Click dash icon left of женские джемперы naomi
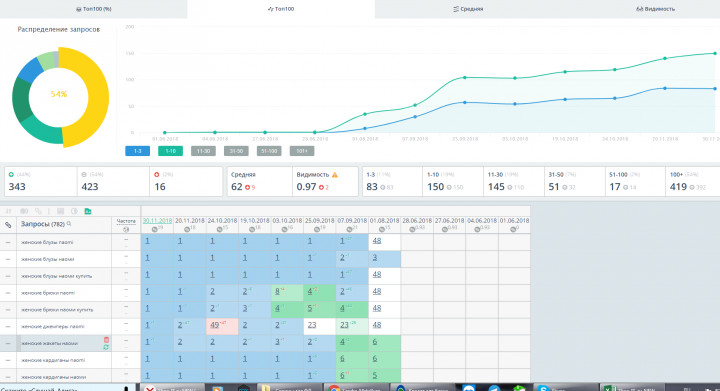This screenshot has width=720, height=391. point(8,326)
